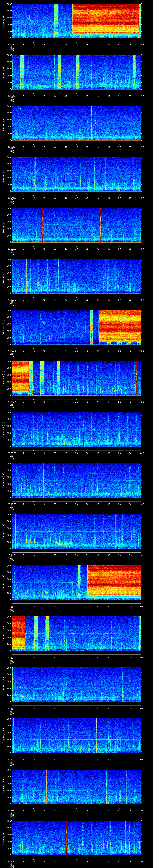Click the 17:00 end time label

141,810
